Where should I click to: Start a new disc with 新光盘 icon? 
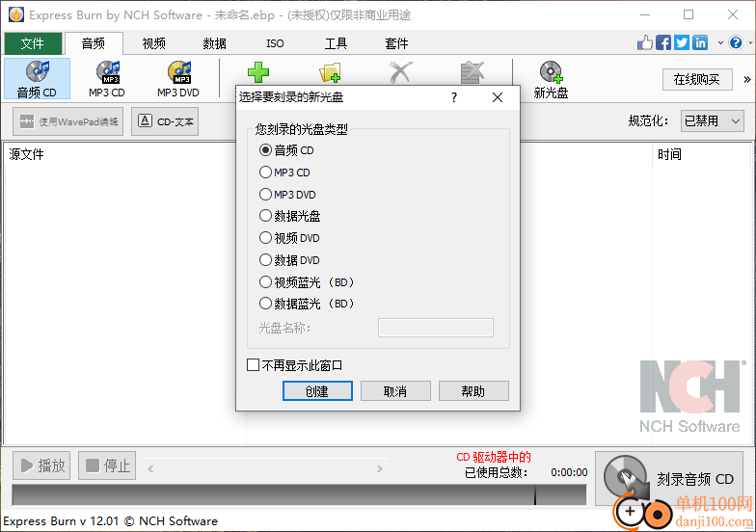point(552,79)
